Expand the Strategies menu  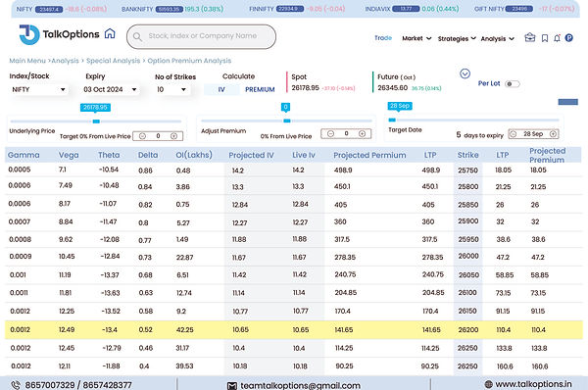(x=457, y=38)
